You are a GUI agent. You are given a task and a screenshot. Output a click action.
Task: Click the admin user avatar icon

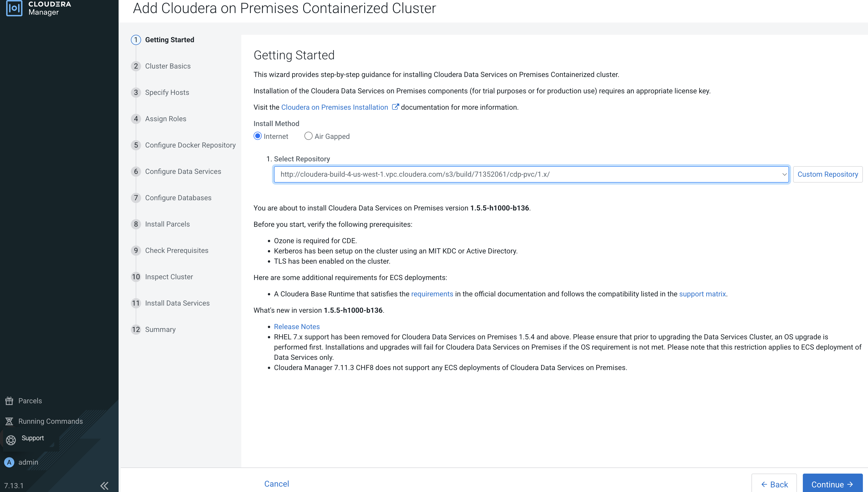pos(9,462)
